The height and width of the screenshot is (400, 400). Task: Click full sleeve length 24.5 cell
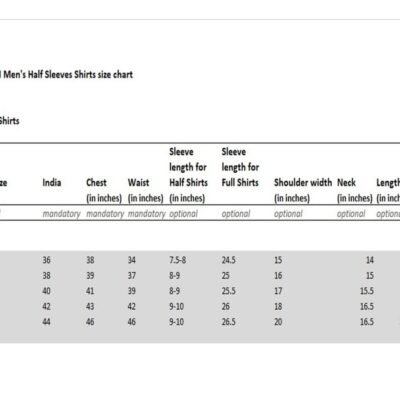(229, 260)
